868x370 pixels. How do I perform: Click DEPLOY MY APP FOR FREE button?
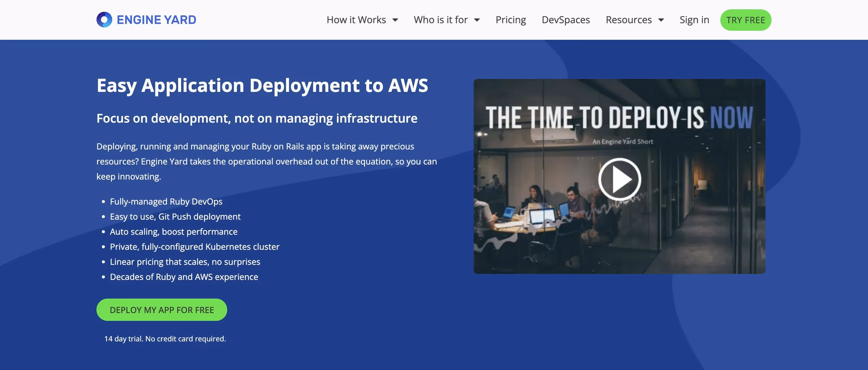point(162,310)
